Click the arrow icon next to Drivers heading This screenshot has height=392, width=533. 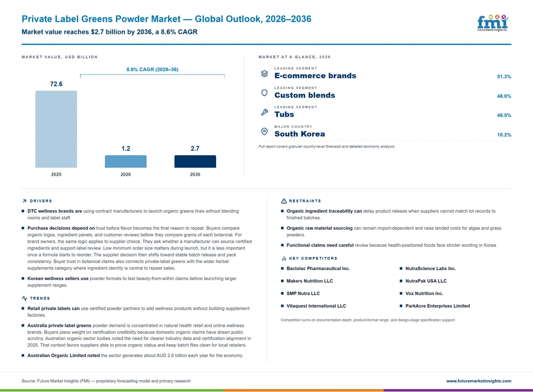24,201
